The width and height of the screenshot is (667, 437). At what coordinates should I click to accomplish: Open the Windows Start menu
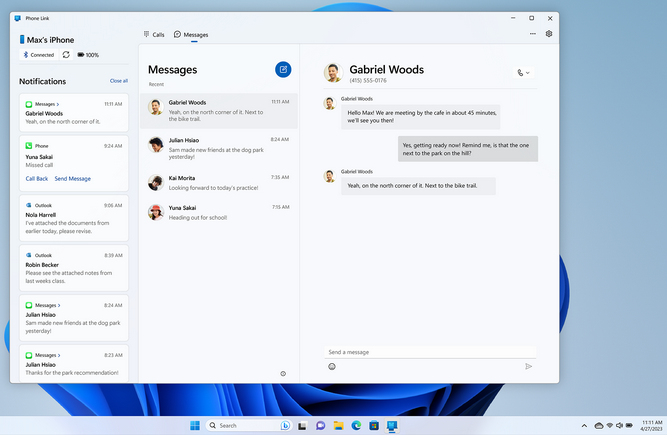click(195, 426)
